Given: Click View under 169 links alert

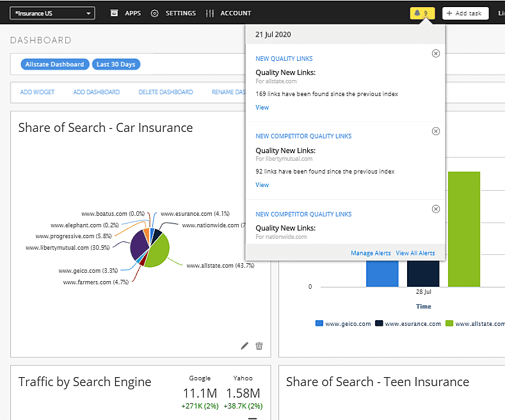Looking at the screenshot, I should pos(262,108).
